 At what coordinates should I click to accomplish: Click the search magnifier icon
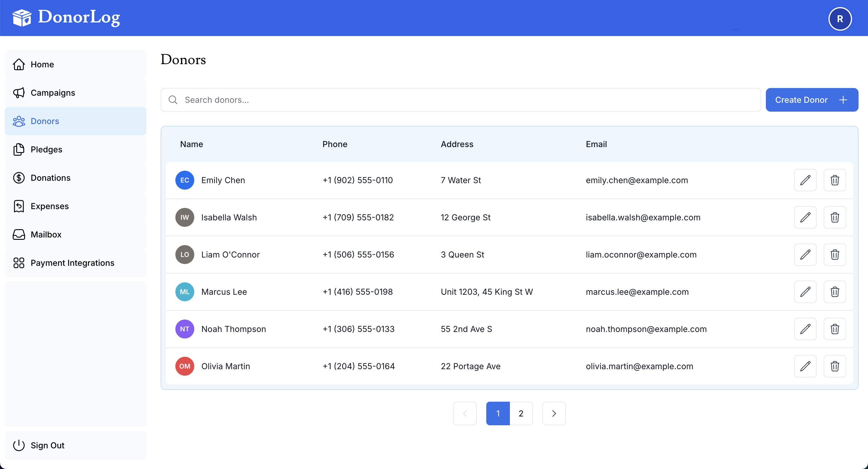pos(173,100)
